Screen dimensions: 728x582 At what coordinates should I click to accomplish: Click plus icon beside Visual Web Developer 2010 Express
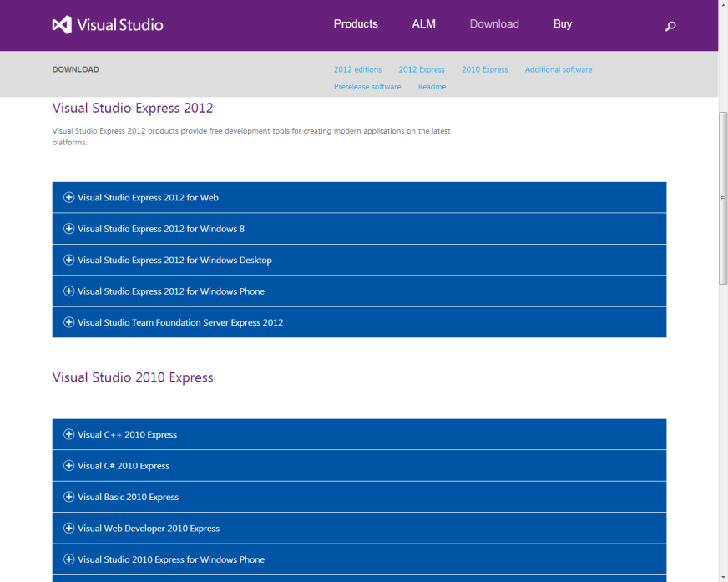[x=68, y=528]
